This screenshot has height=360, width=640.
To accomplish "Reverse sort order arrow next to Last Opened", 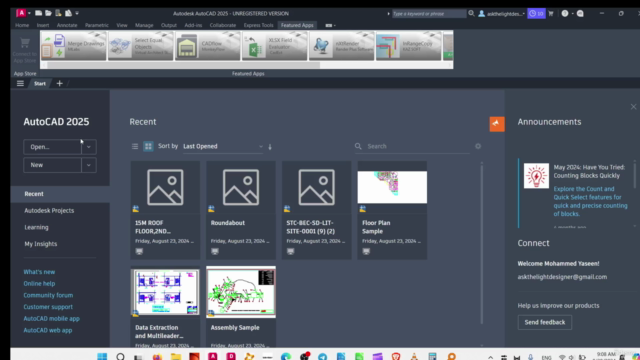I will pos(270,147).
